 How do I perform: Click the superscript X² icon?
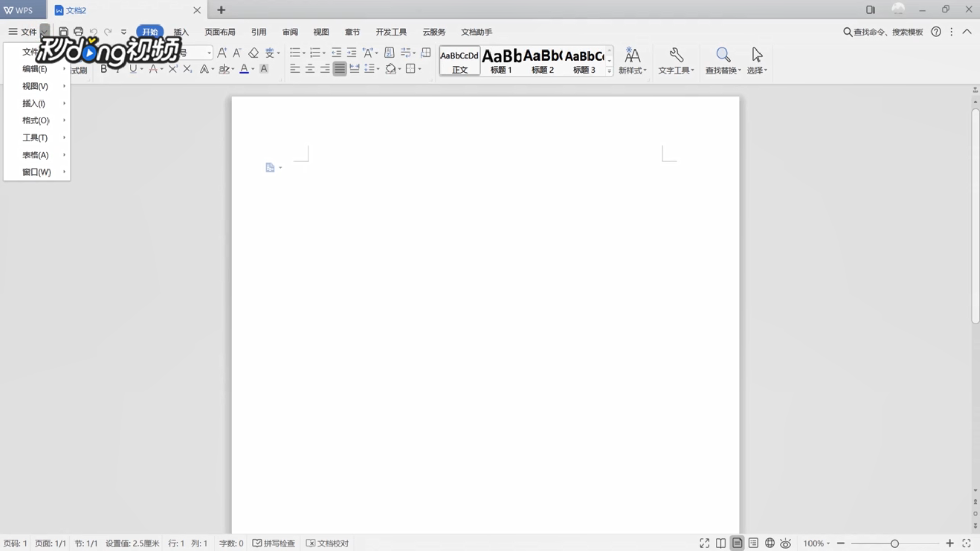[173, 69]
